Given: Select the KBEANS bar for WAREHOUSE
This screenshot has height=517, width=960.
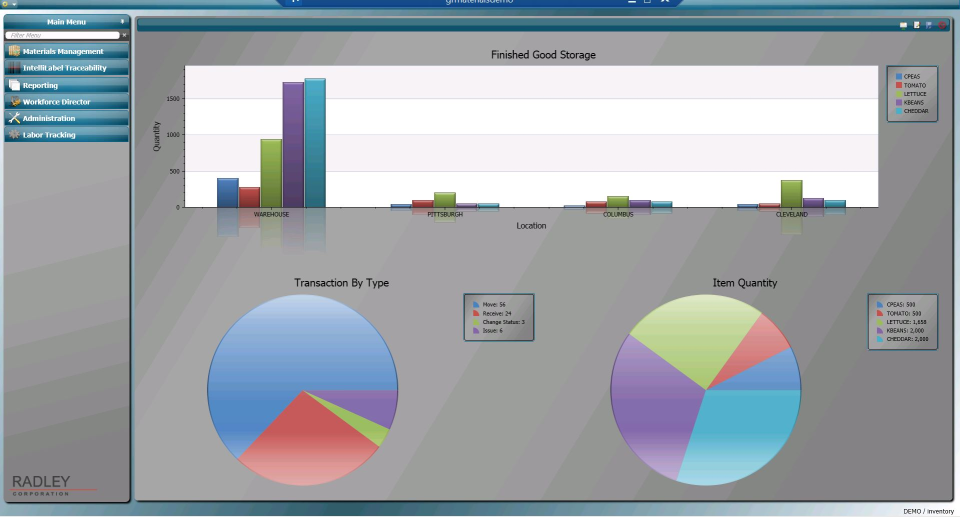Looking at the screenshot, I should 293,145.
